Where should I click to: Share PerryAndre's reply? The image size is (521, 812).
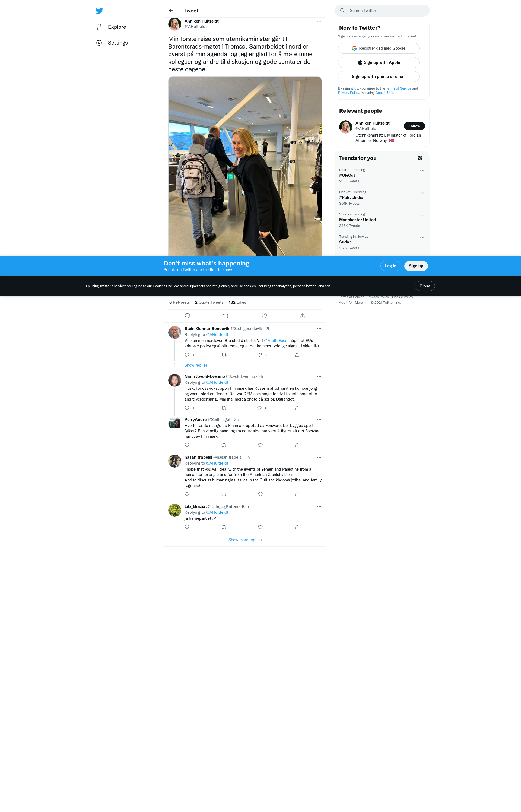coord(297,445)
